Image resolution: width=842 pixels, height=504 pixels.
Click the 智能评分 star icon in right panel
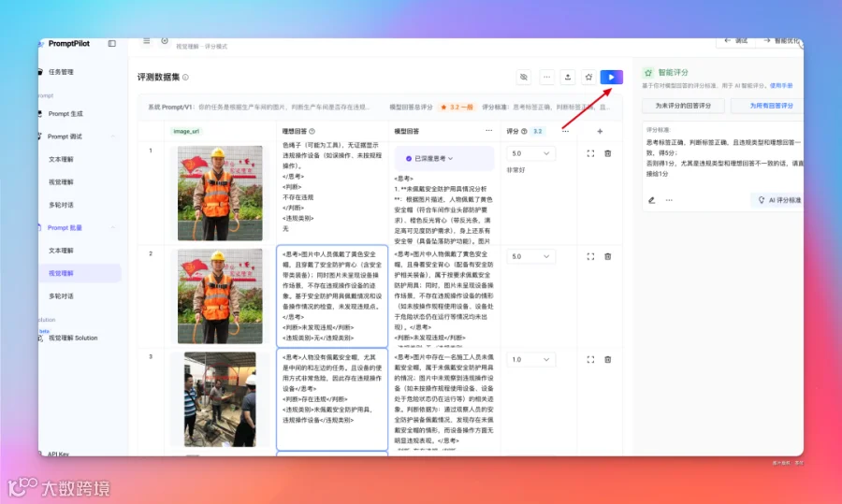coord(648,72)
